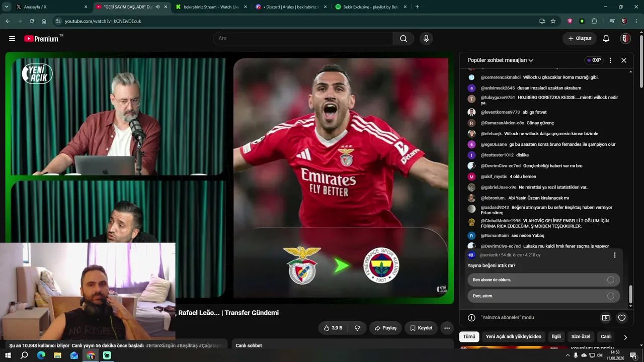
Task: Switch to the bekirabiniz Stream tab
Action: click(x=212, y=7)
